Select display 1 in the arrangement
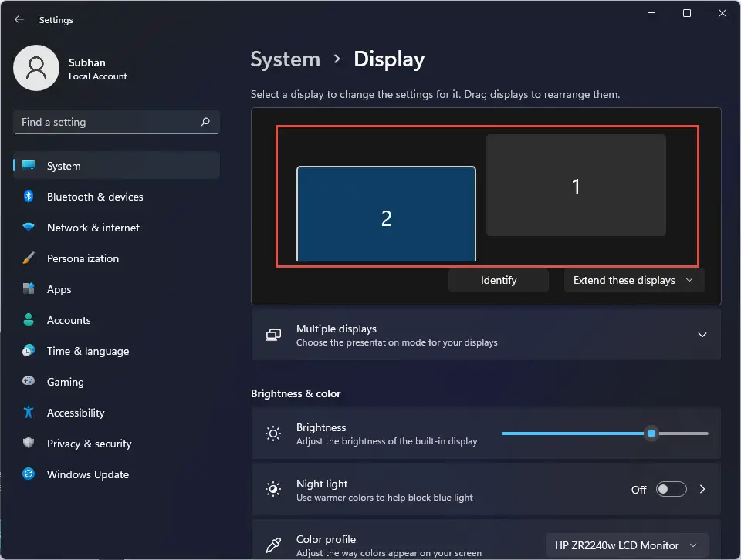The image size is (741, 560). (576, 185)
